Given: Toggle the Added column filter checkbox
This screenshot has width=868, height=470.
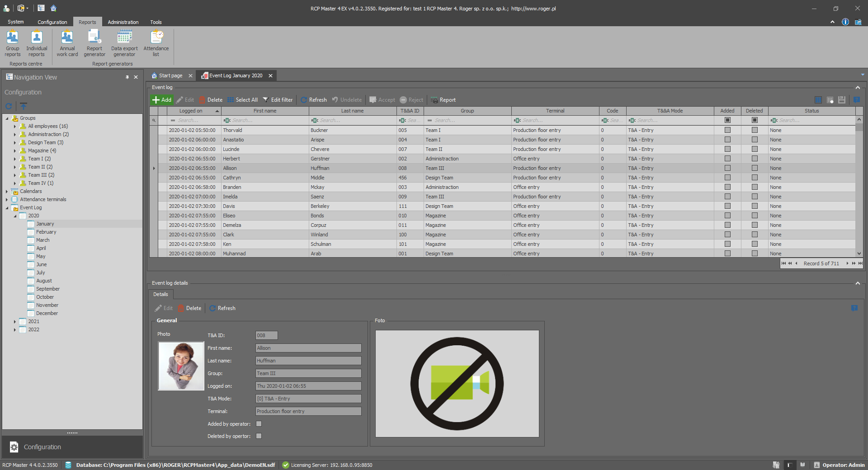Looking at the screenshot, I should [x=727, y=120].
